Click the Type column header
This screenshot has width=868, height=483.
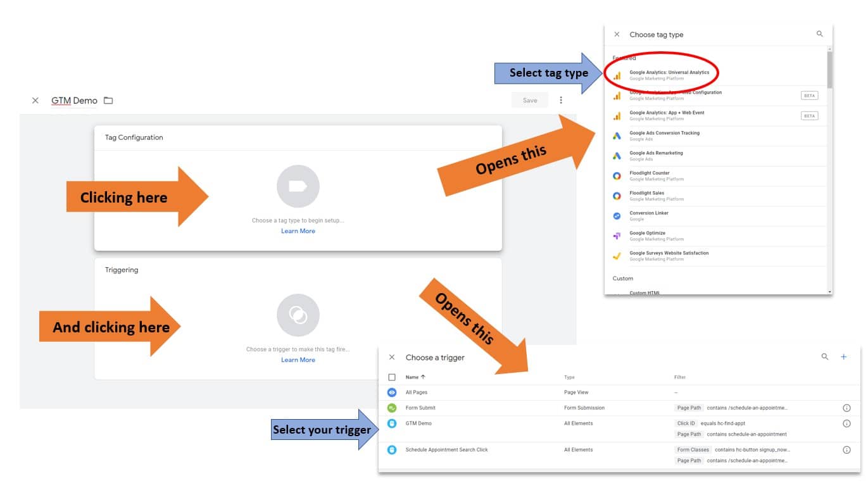[569, 377]
